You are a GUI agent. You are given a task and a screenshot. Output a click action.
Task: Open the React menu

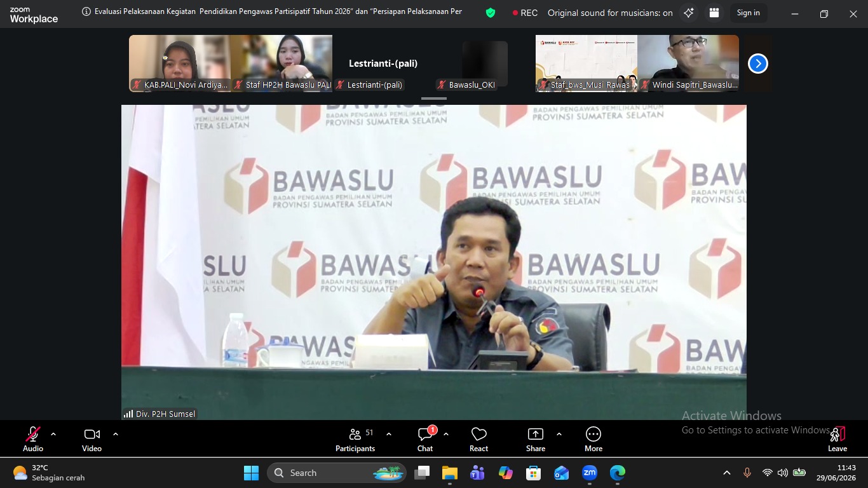(478, 439)
